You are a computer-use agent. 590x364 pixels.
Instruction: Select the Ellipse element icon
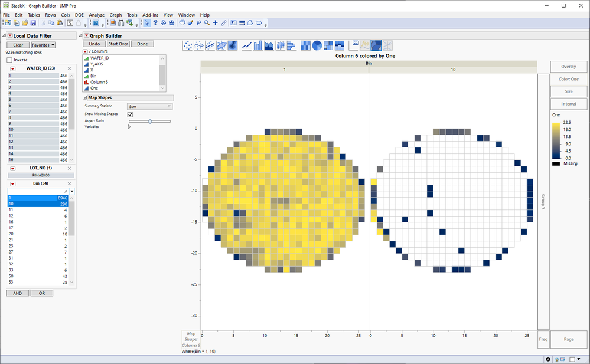click(221, 45)
